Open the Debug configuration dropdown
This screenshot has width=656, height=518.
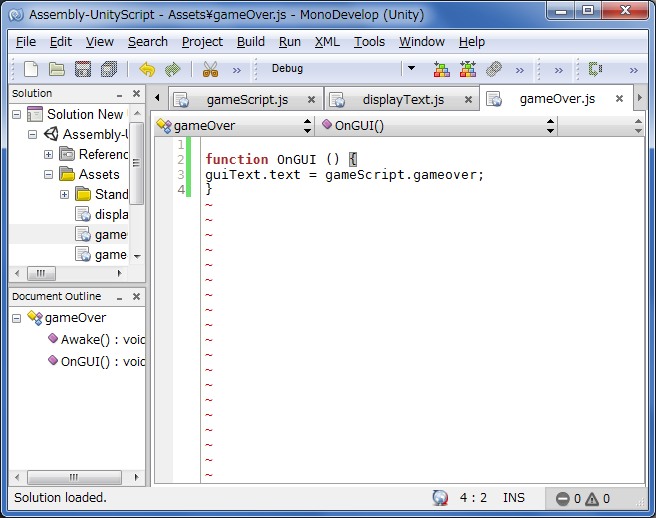click(410, 69)
